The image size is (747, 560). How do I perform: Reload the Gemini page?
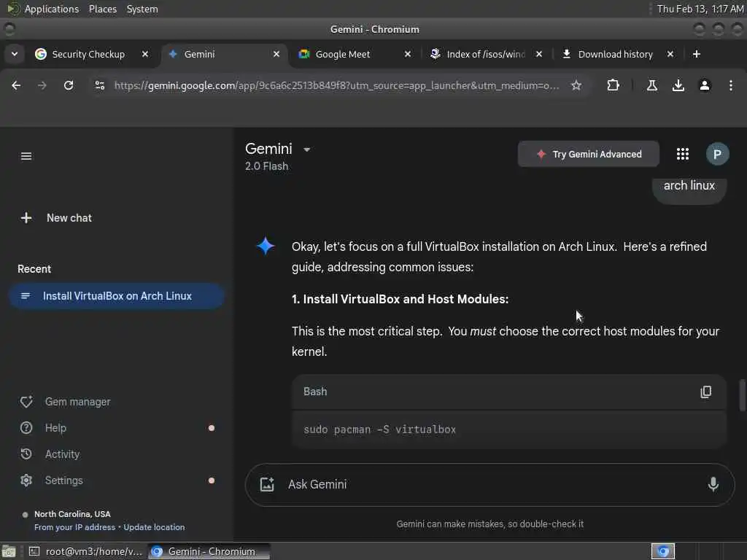click(x=69, y=85)
